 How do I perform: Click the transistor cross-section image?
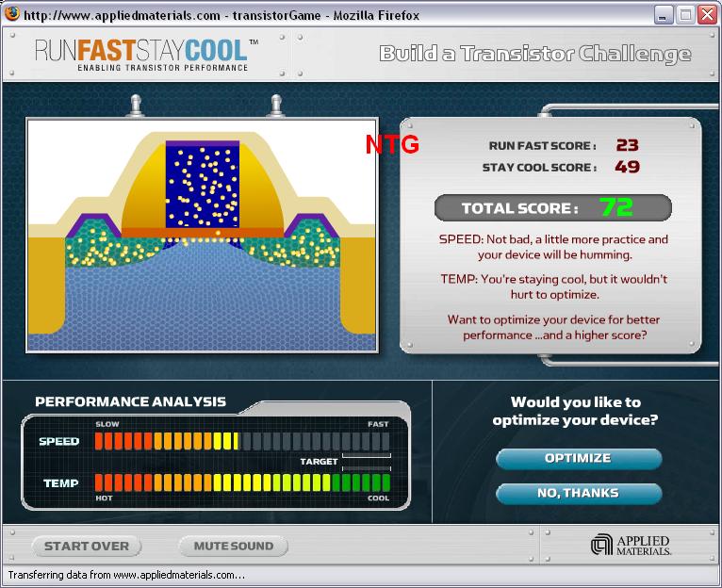tap(202, 236)
